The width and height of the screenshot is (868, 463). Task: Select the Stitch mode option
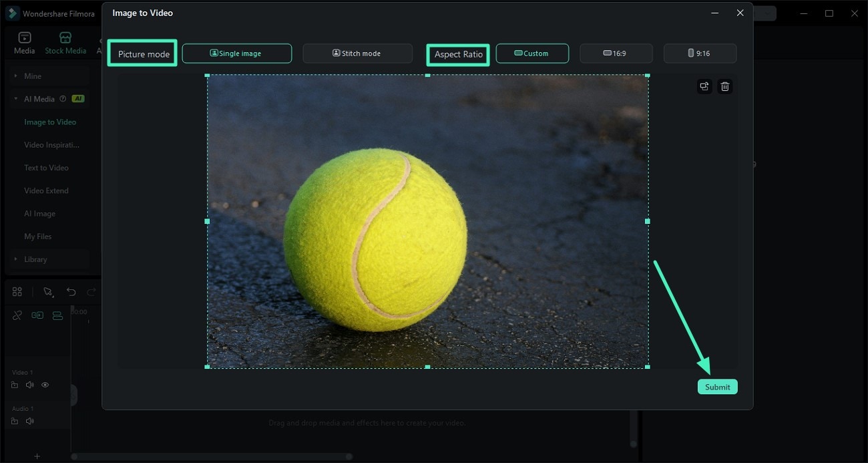[357, 53]
